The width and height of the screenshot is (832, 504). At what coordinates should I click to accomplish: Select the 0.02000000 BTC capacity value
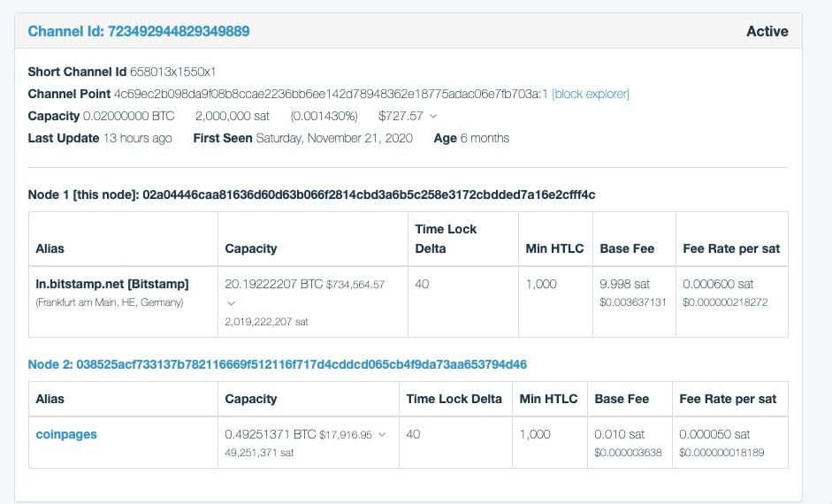[129, 116]
